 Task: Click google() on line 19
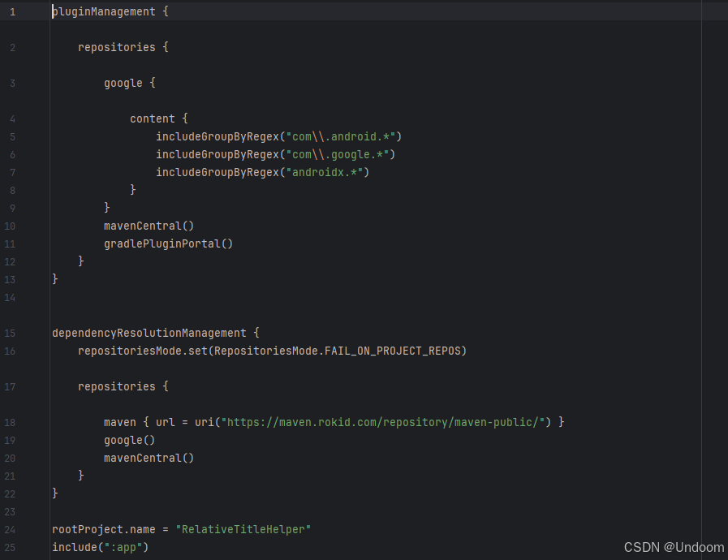point(130,440)
